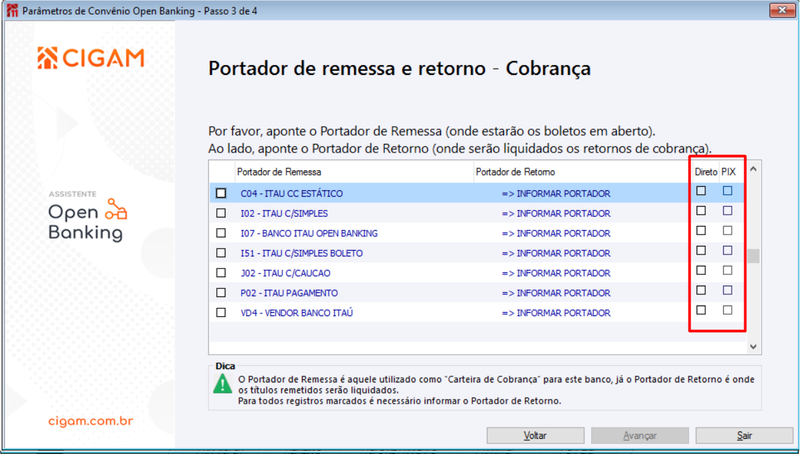
Task: Click INFORMAR PORTADOR for J02 row
Action: tap(556, 273)
